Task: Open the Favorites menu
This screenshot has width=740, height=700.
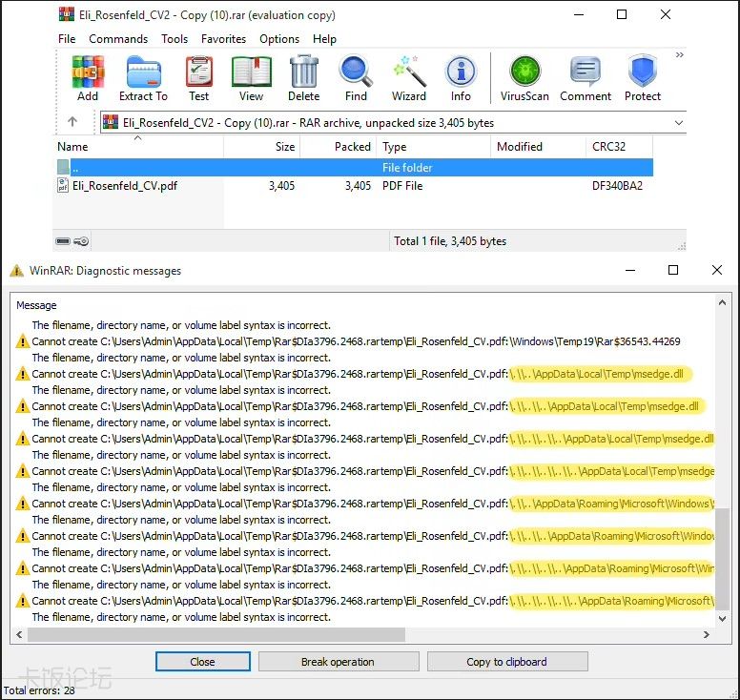Action: click(223, 39)
